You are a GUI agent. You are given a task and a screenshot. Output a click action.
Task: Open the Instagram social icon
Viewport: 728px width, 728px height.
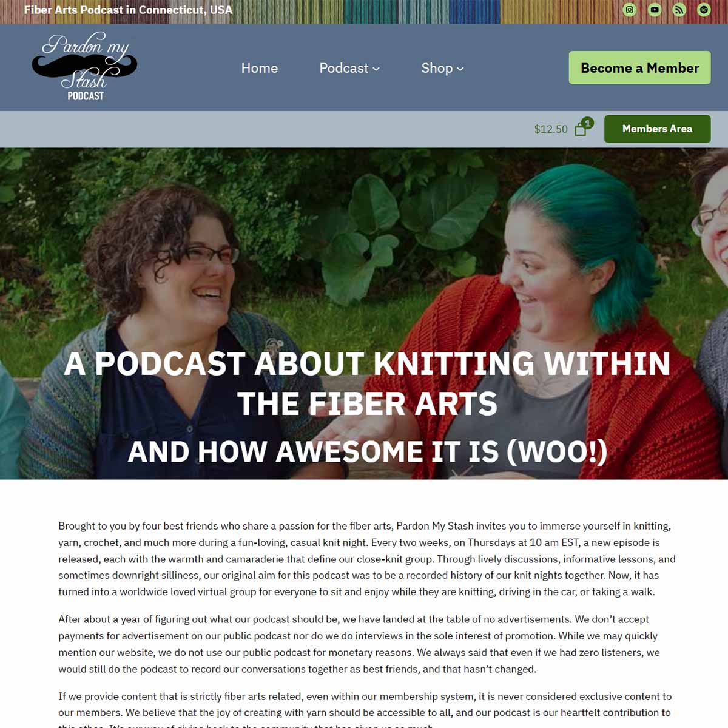(x=630, y=10)
